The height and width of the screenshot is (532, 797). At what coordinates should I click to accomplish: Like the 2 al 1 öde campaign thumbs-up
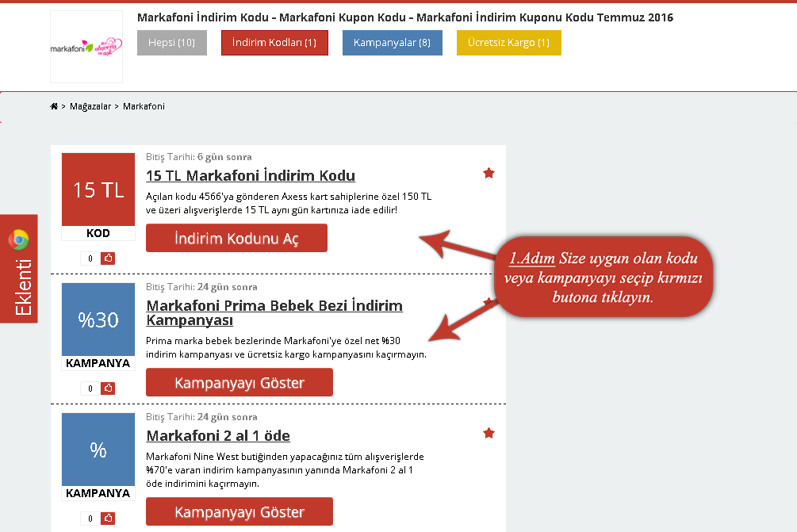point(108,519)
